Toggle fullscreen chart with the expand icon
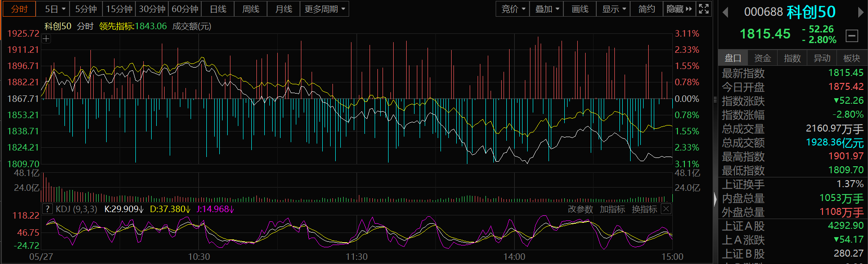The width and height of the screenshot is (868, 264). [x=703, y=9]
